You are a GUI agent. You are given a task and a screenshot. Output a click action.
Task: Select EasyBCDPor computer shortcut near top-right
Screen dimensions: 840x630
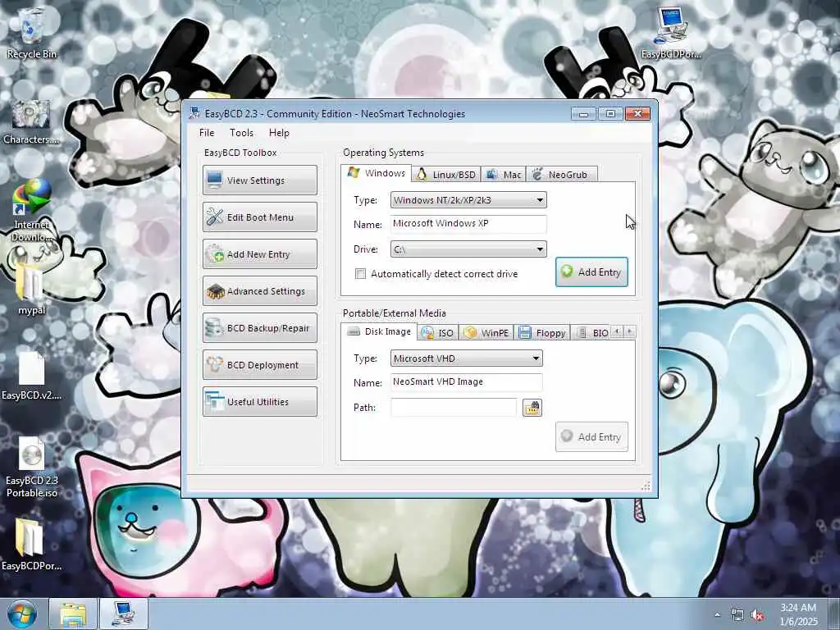(671, 33)
